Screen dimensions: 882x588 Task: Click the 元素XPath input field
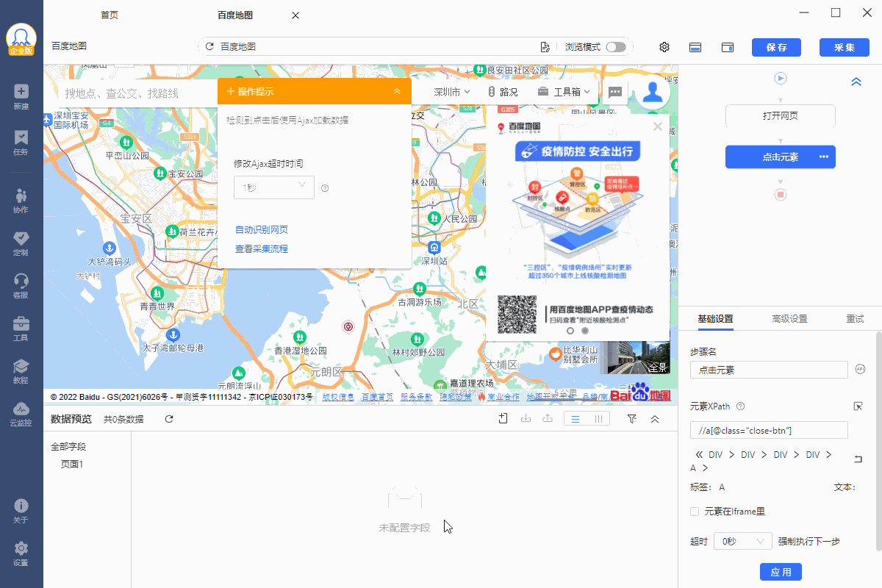[x=769, y=430]
